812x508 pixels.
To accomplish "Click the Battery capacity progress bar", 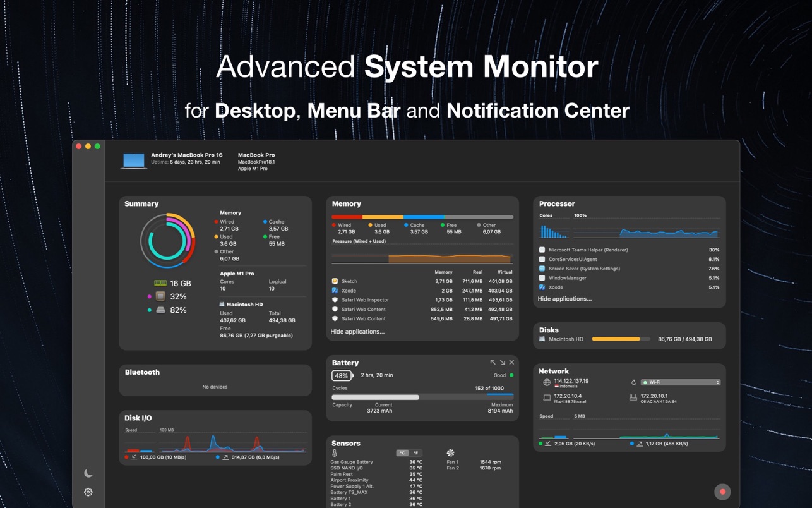I will click(422, 397).
